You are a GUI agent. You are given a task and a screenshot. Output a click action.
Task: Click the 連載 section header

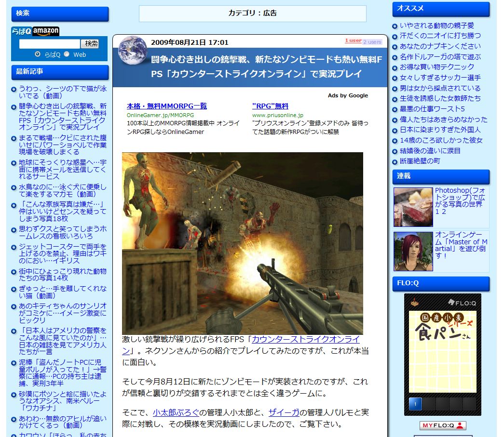[441, 177]
